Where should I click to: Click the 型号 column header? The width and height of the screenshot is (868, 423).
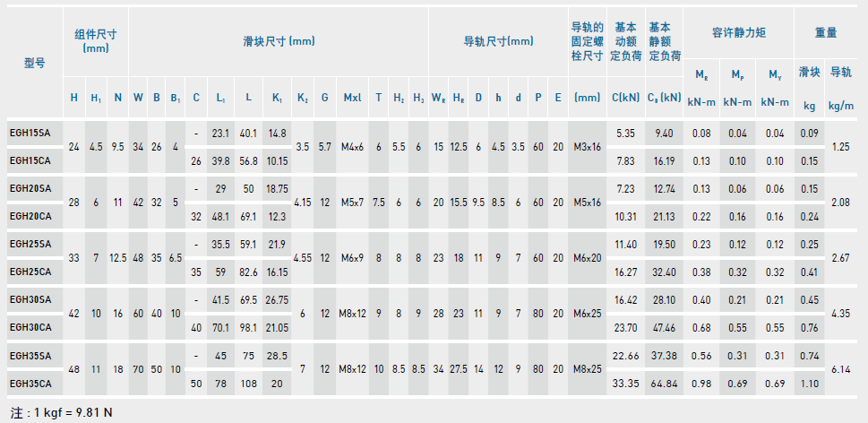(x=34, y=63)
